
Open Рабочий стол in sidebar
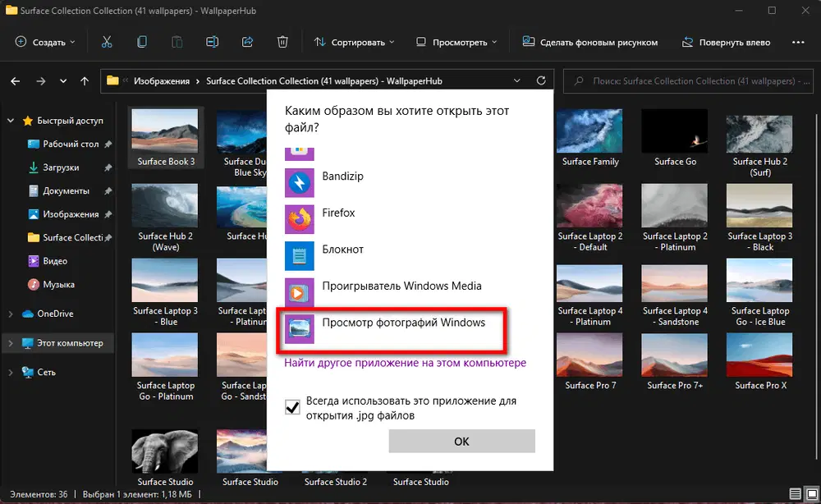pos(70,144)
